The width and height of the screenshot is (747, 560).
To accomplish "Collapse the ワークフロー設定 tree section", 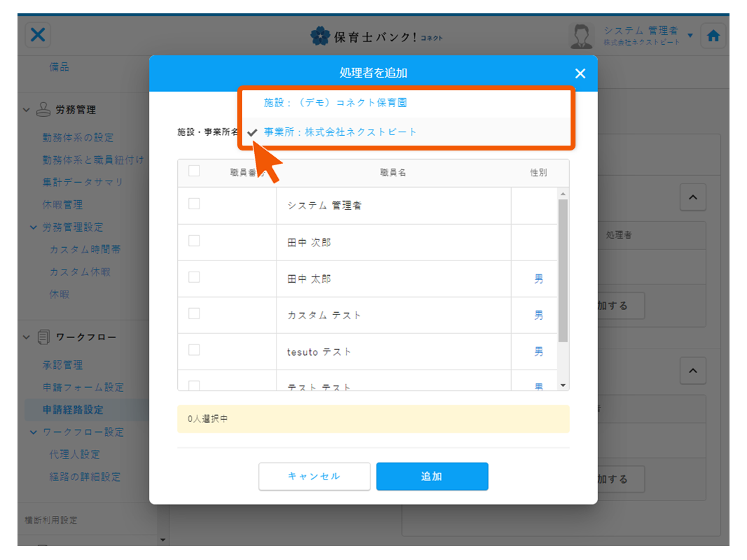I will (33, 433).
